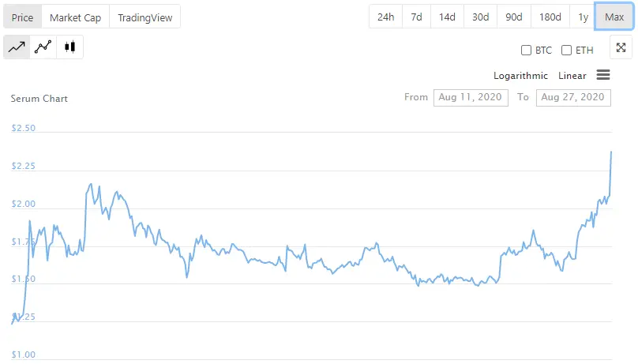This screenshot has width=638, height=364.
Task: Select the Max time range
Action: click(x=614, y=17)
